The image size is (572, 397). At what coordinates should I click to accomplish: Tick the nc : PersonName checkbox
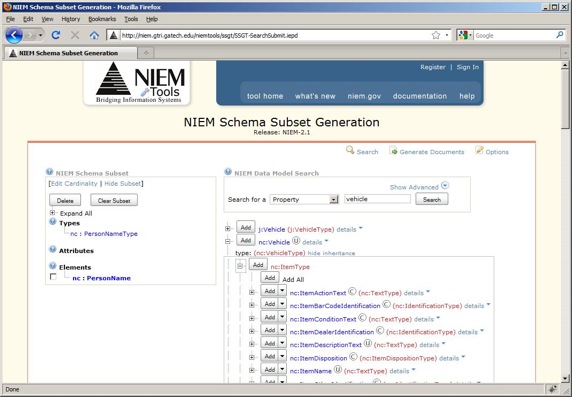click(53, 277)
